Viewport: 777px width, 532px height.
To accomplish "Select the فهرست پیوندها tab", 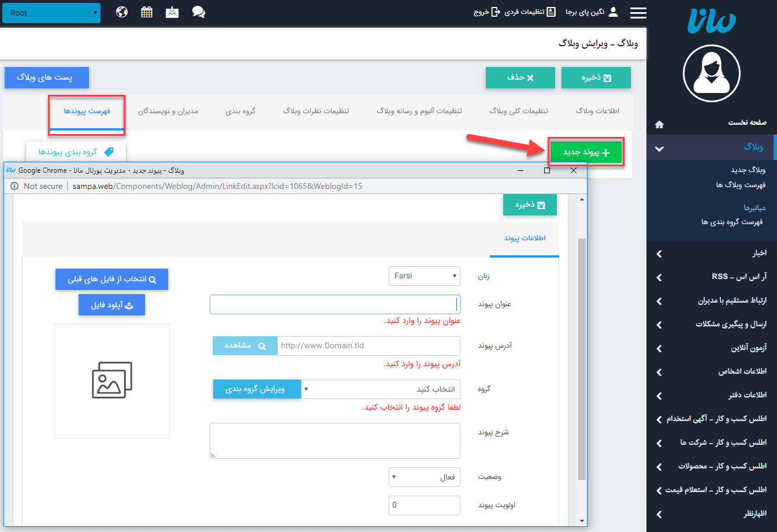I will click(x=86, y=112).
